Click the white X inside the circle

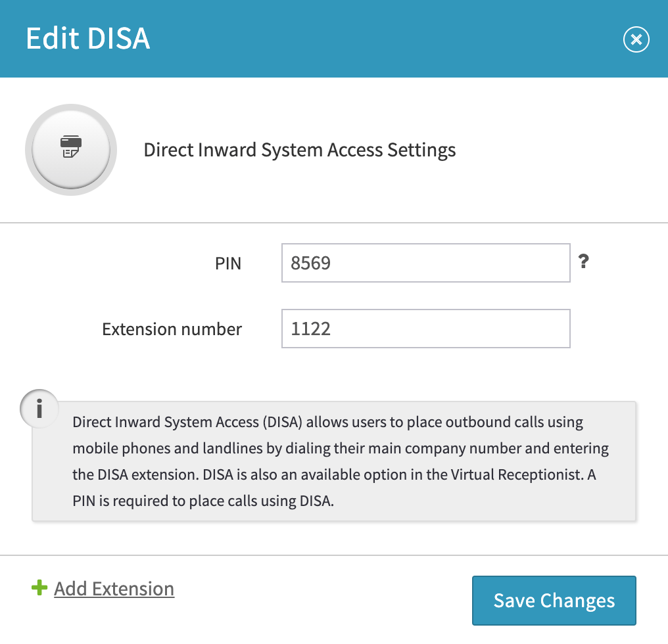pos(636,39)
